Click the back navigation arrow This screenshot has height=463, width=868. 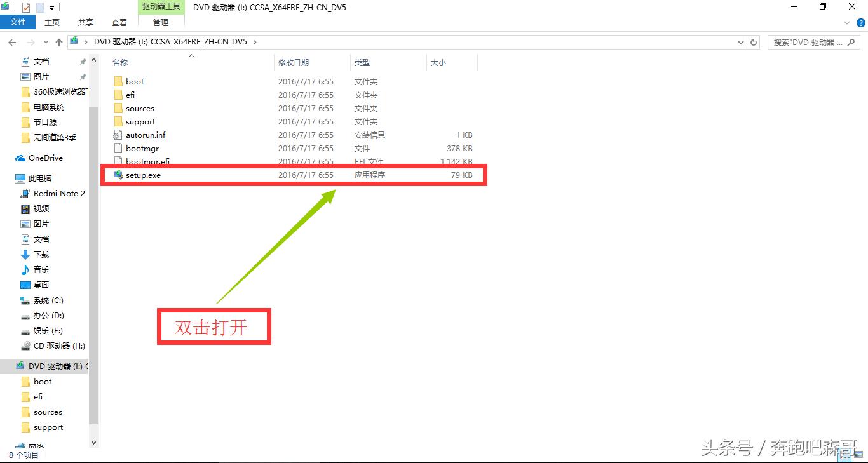(x=11, y=42)
